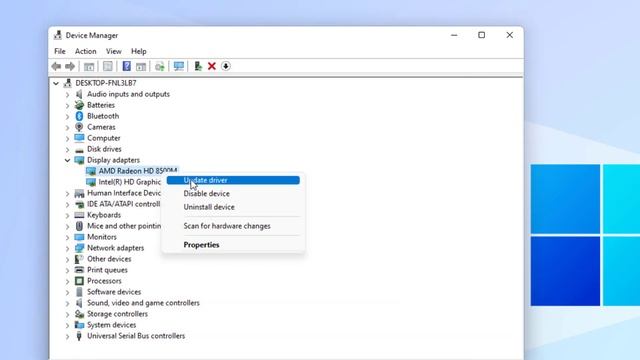Click the red X uninstall device toolbar icon
Viewport: 640px width, 360px height.
pyautogui.click(x=211, y=66)
